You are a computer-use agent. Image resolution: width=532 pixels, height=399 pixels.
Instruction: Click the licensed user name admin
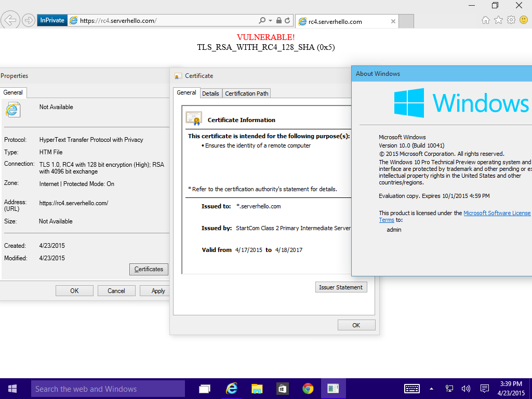[x=394, y=230]
